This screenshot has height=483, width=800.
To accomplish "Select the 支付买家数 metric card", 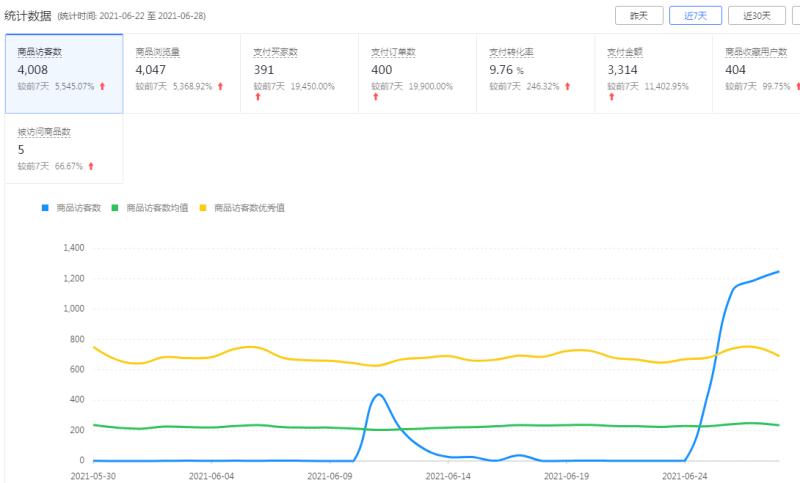I will tap(299, 73).
